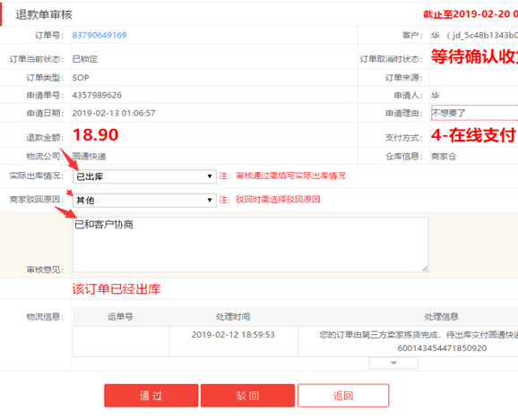
Task: Expand logistics info with the down-arrow toggle
Action: coord(393,363)
